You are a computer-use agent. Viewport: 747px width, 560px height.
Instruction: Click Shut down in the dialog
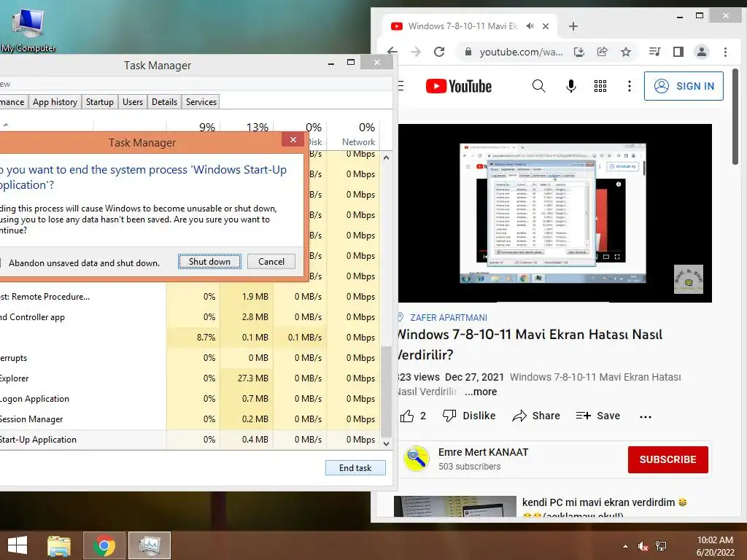coord(209,262)
